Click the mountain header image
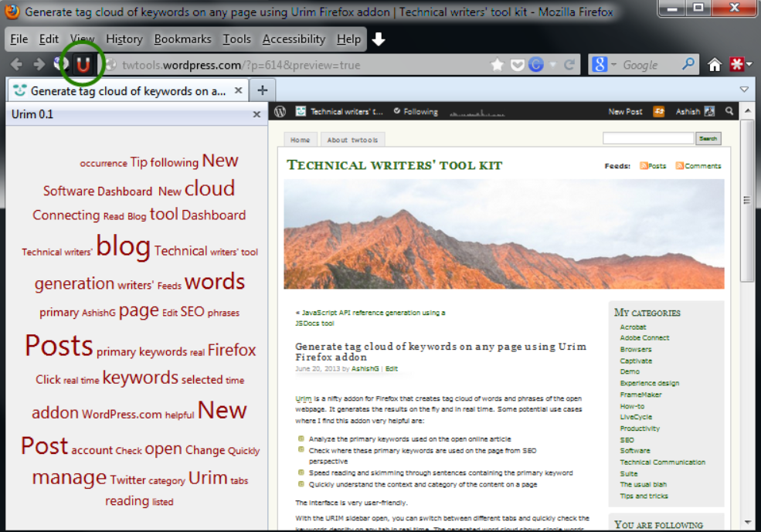The image size is (761, 532). 504,234
